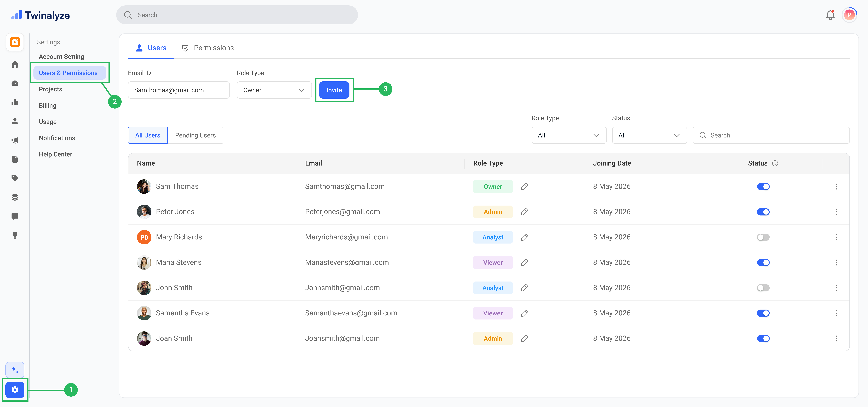Edit Peter Jones's role with pencil icon
This screenshot has height=407, width=868.
click(x=524, y=212)
